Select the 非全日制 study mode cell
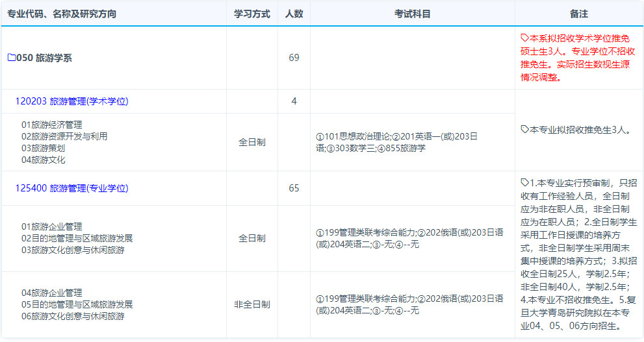The width and height of the screenshot is (644, 342). [251, 304]
